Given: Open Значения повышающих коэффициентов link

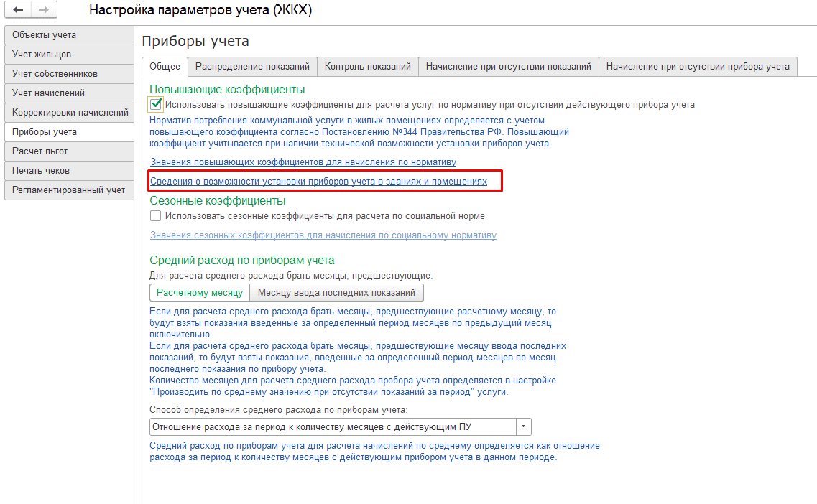Looking at the screenshot, I should pos(303,162).
